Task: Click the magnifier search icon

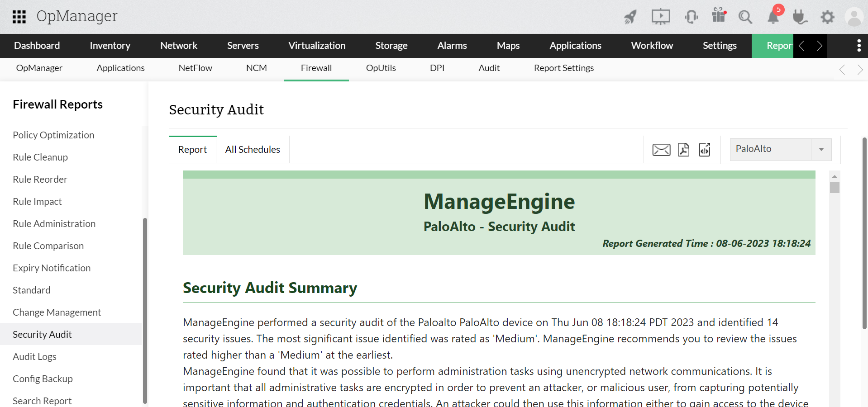Action: 745,17
